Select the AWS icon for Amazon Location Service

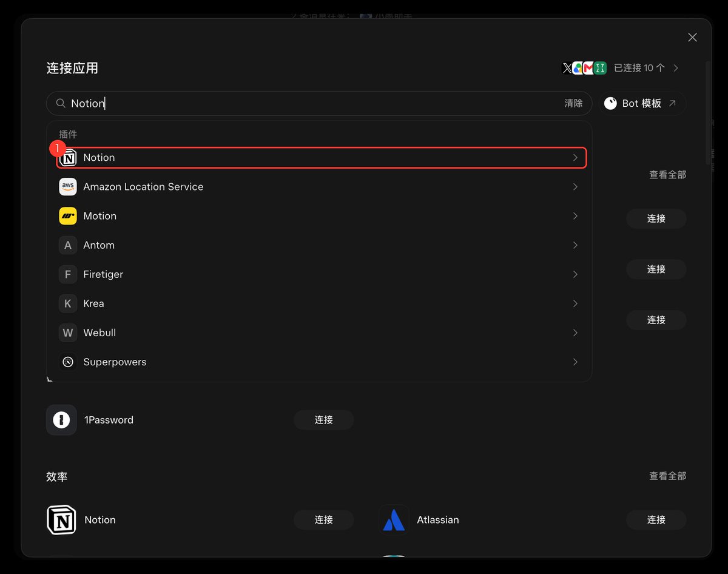pyautogui.click(x=68, y=187)
